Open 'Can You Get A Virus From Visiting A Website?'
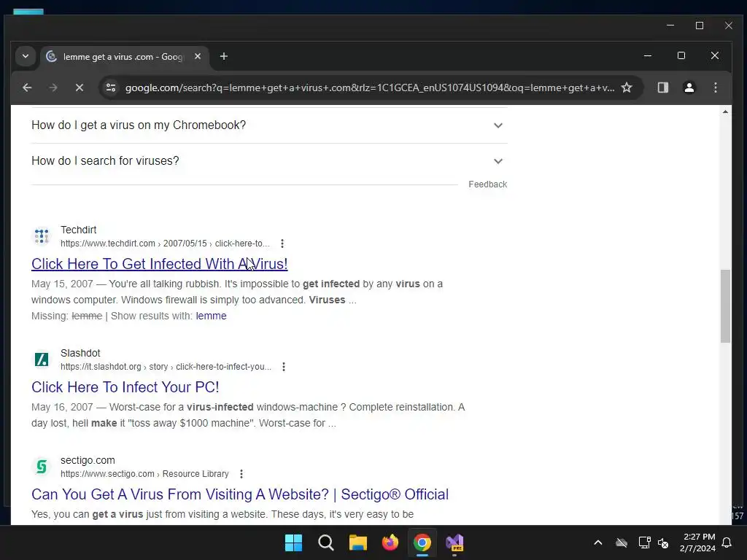This screenshot has width=747, height=560. coord(240,494)
